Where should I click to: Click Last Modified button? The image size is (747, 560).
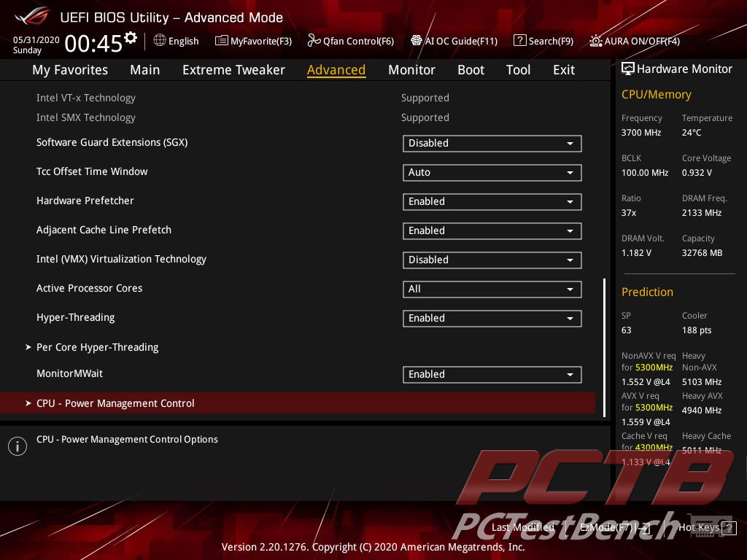[522, 527]
